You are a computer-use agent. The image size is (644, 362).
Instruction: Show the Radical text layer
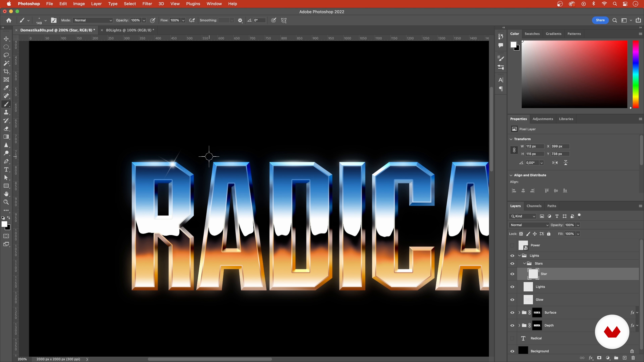512,339
